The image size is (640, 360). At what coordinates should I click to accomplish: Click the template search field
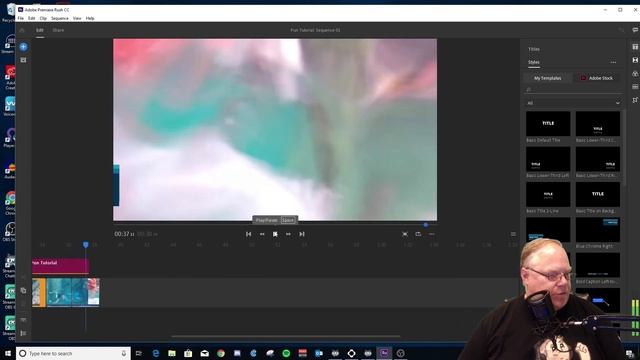click(x=573, y=89)
